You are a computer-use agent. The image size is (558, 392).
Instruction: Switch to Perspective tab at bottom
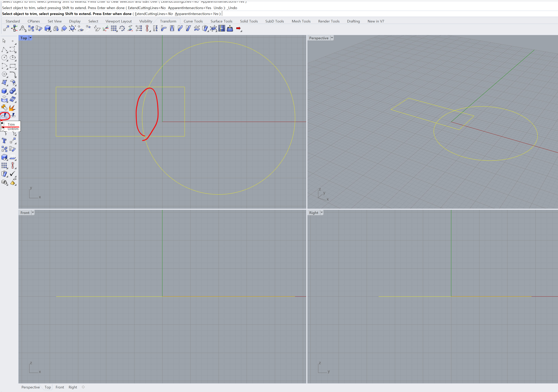(30, 387)
